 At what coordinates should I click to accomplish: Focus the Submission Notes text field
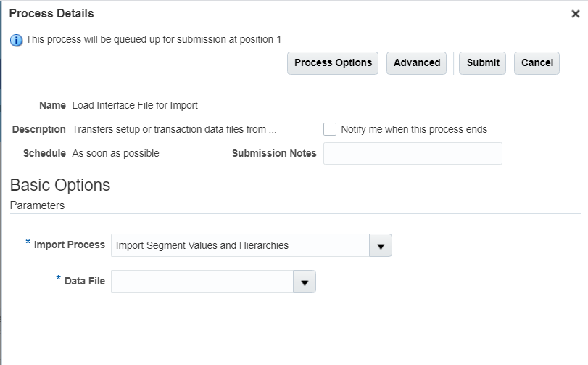(x=412, y=154)
